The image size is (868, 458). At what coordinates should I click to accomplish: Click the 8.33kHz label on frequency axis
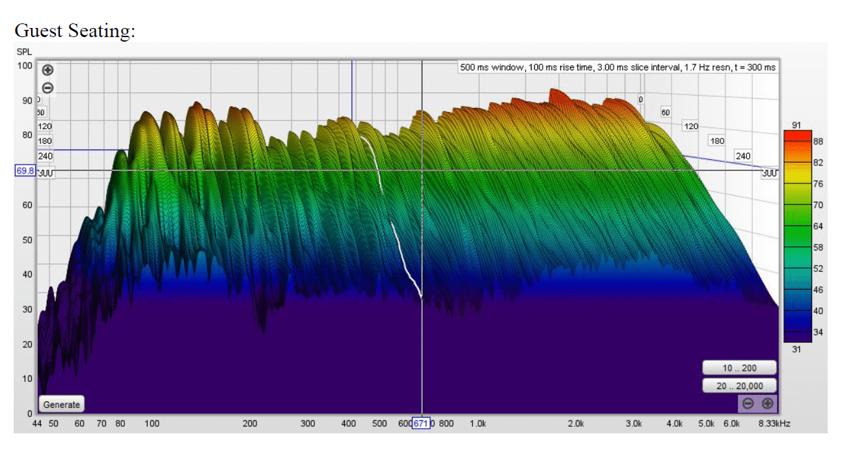[x=774, y=424]
